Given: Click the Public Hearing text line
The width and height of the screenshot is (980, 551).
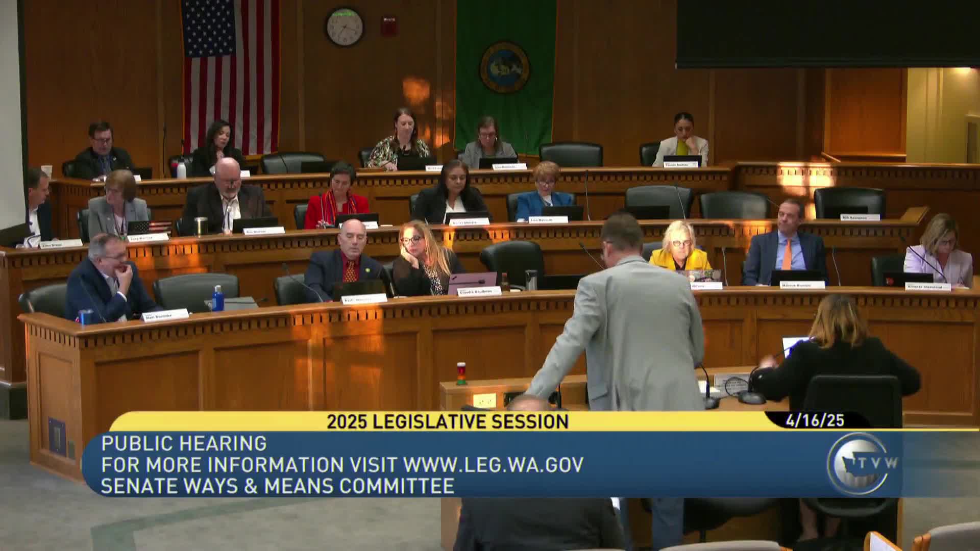Looking at the screenshot, I should point(184,443).
